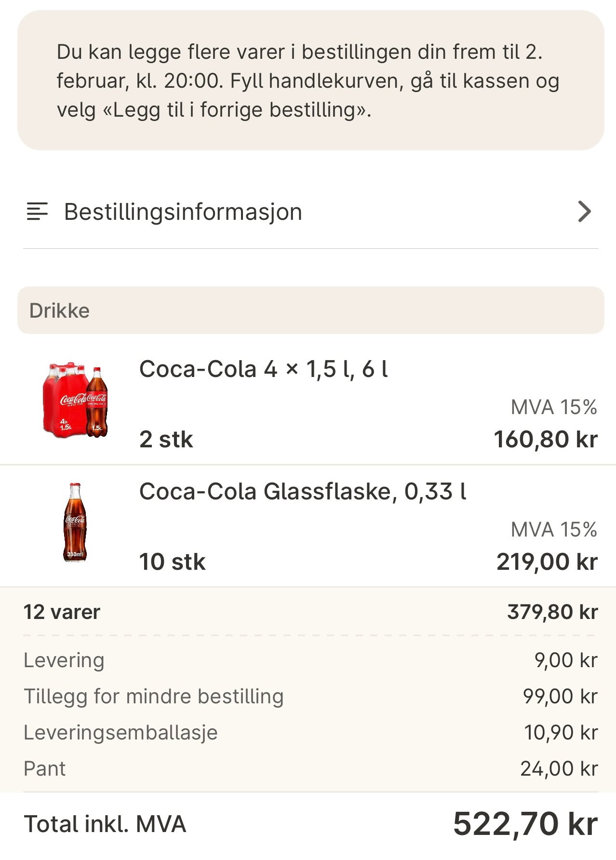
Task: Tap the order deadline info banner
Action: pyautogui.click(x=310, y=81)
